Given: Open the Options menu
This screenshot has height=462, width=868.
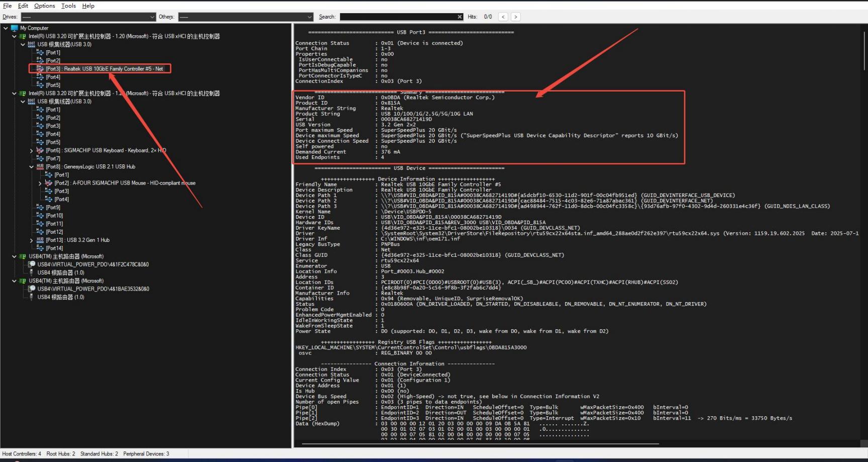Looking at the screenshot, I should [44, 6].
